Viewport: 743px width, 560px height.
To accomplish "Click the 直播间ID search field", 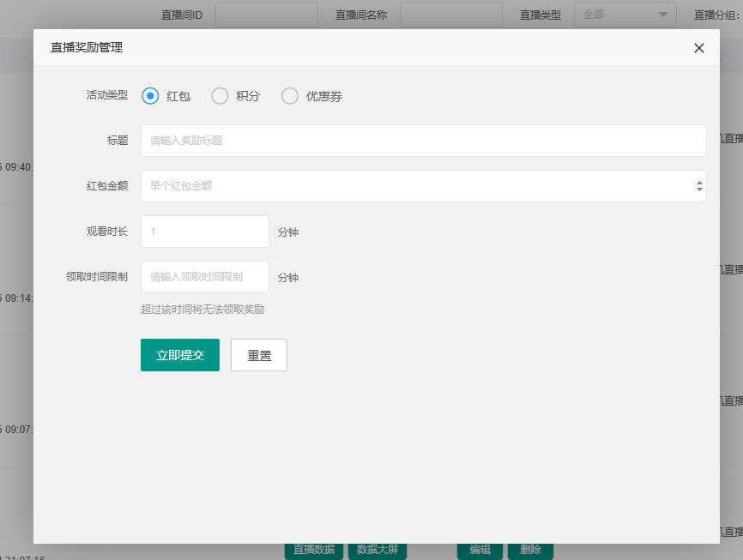I will [266, 15].
